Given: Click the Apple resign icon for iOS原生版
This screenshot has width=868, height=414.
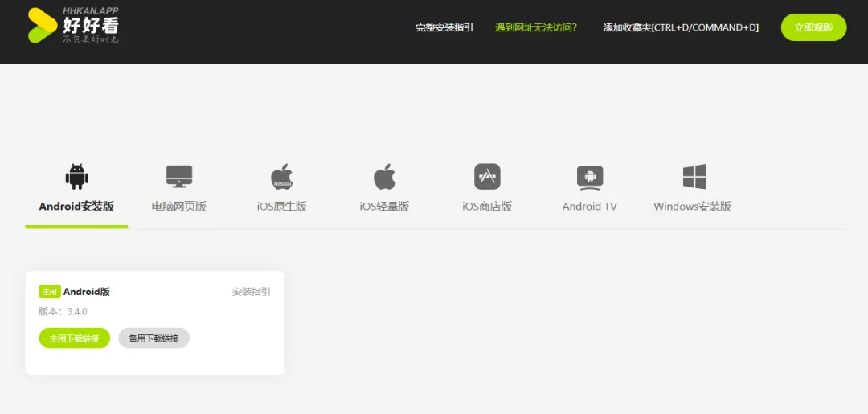Looking at the screenshot, I should tap(282, 177).
